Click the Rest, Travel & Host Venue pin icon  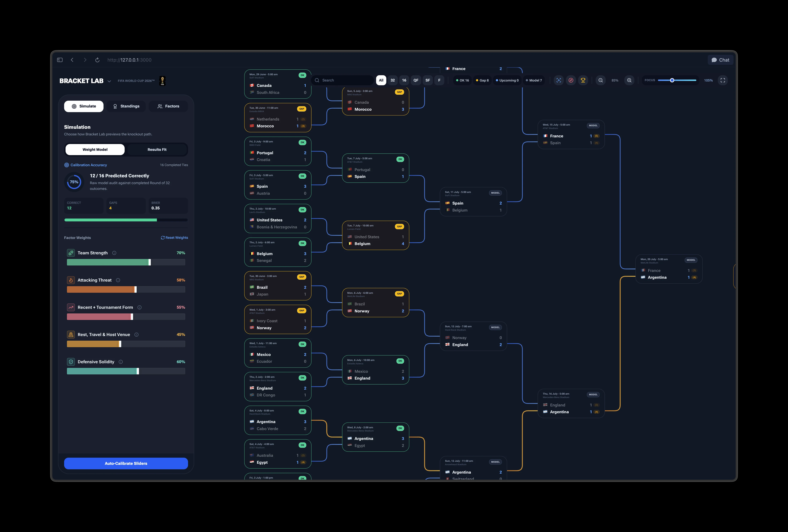(x=71, y=335)
